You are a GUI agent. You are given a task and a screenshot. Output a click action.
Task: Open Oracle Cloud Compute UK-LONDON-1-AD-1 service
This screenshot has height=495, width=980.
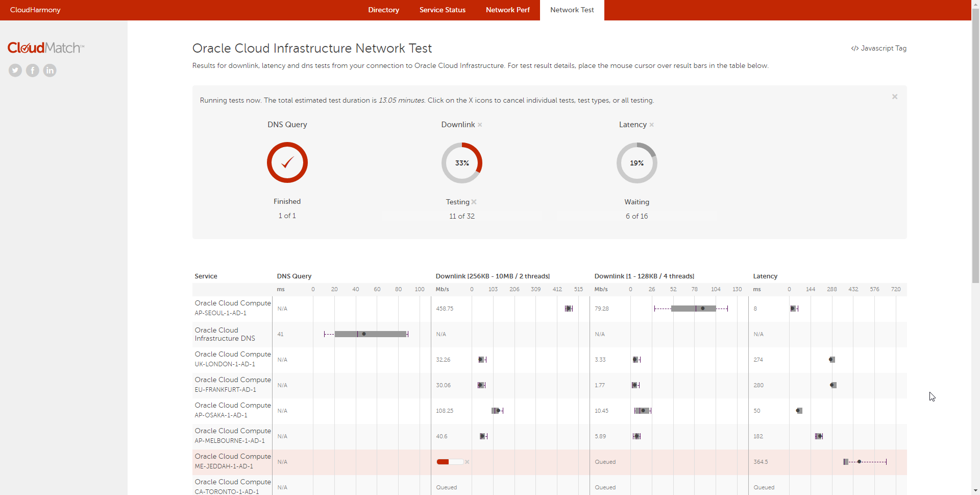click(x=233, y=359)
